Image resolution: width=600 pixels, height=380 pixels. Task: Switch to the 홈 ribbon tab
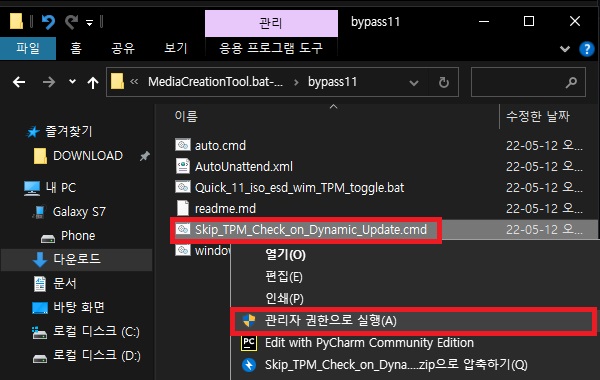click(76, 48)
